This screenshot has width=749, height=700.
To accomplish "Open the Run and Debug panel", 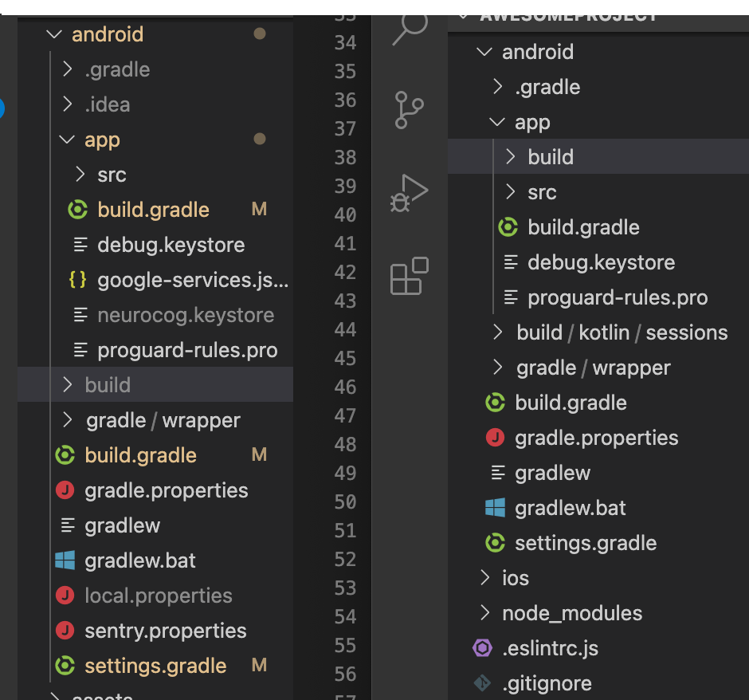I will (408, 192).
